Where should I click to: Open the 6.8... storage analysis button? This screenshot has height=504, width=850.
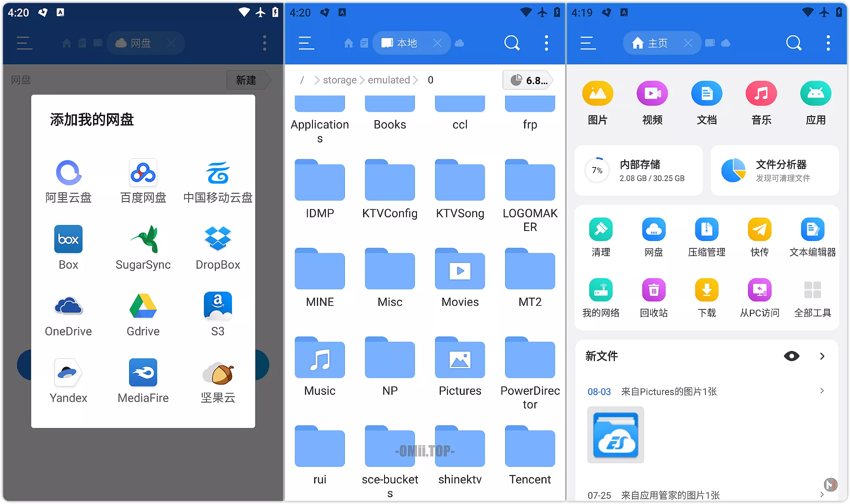pyautogui.click(x=528, y=80)
